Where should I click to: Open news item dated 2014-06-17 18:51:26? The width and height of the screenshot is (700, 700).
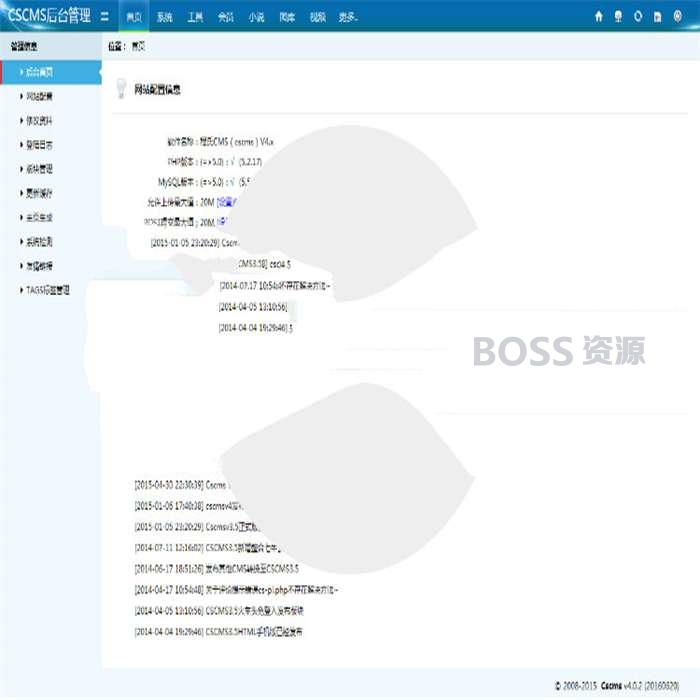tap(217, 569)
